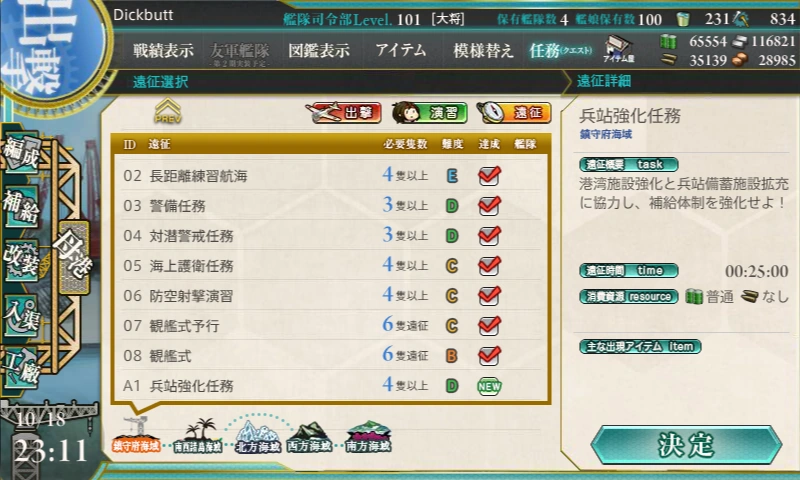Image resolution: width=800 pixels, height=480 pixels.
Task: Click the 出撃 sortie button
Action: pyautogui.click(x=344, y=113)
